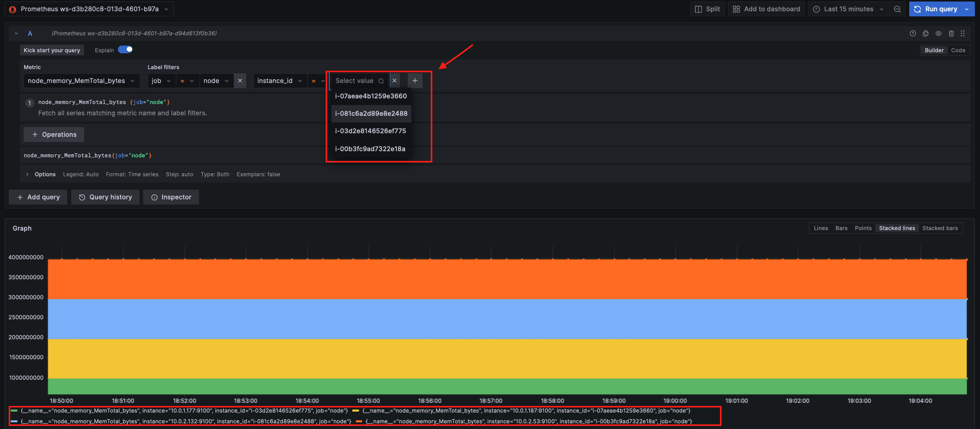This screenshot has height=429, width=980.
Task: Select i-081c6a2d89e8e2488 from the value list
Action: click(x=371, y=114)
